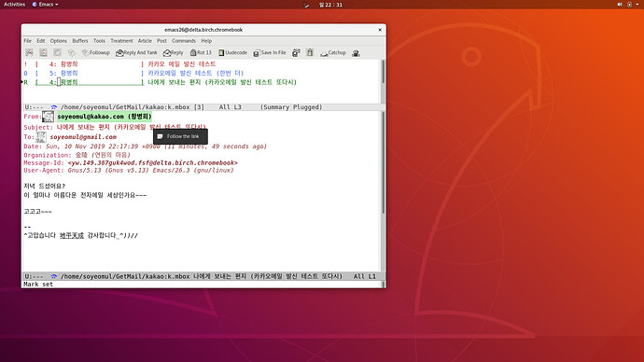The image size is (644, 362).
Task: Click the signature line '^고맙습니다'
Action: [80, 236]
